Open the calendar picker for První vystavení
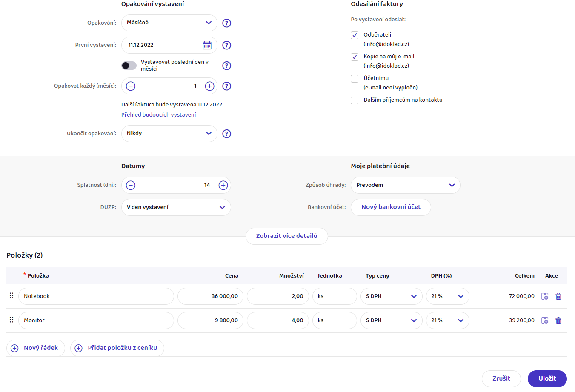The height and width of the screenshot is (392, 575). (207, 45)
